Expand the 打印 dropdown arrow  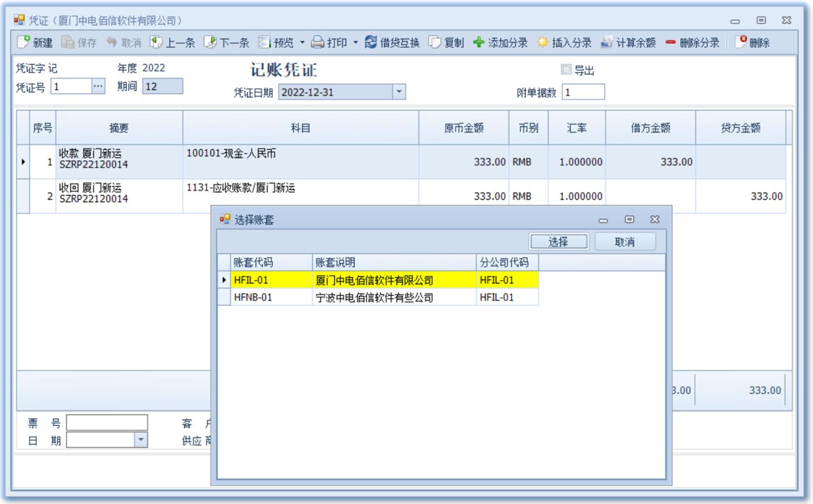356,42
